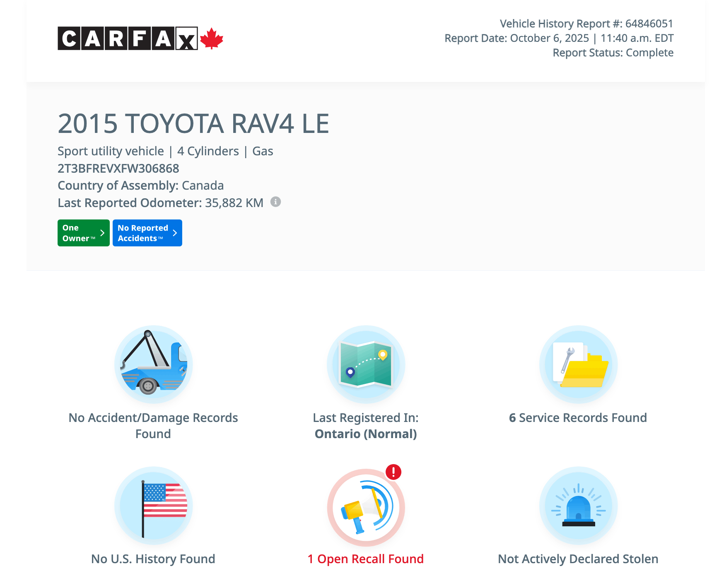
Task: Click the odometer info icon
Action: pos(275,202)
